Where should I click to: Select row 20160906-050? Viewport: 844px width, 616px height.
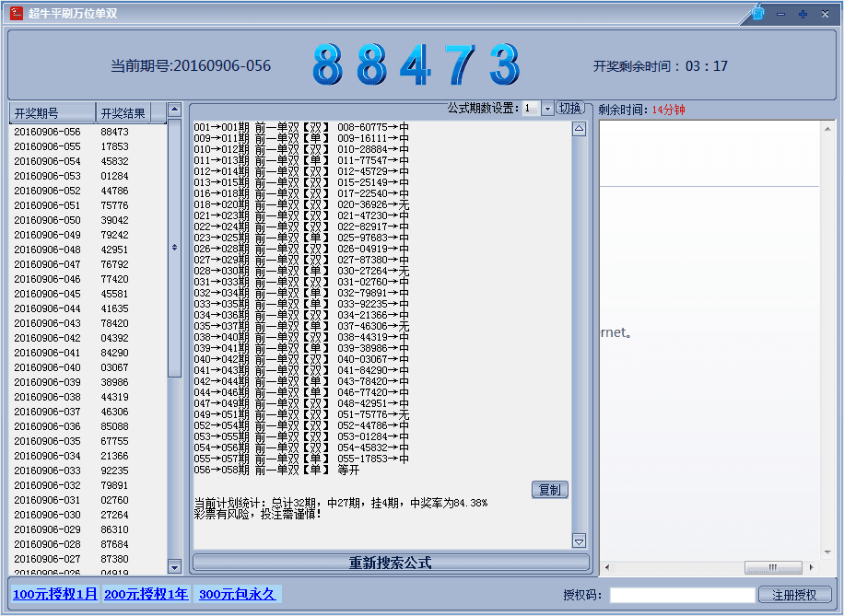click(x=88, y=220)
